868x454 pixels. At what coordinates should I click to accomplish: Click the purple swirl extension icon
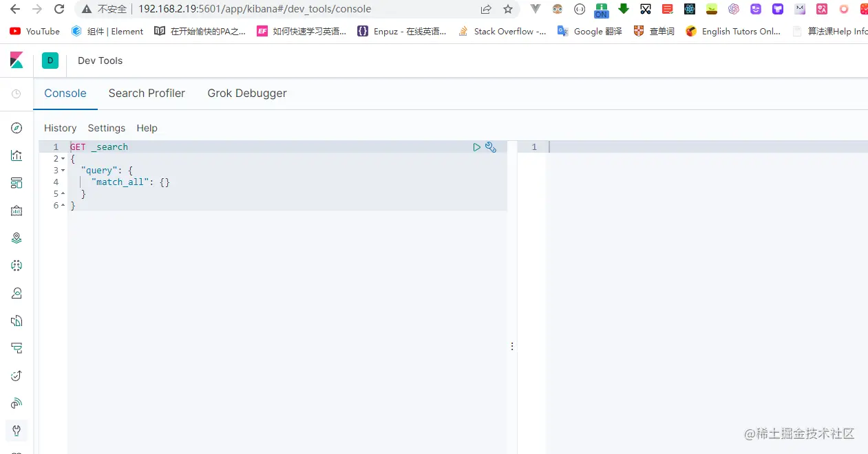(734, 9)
